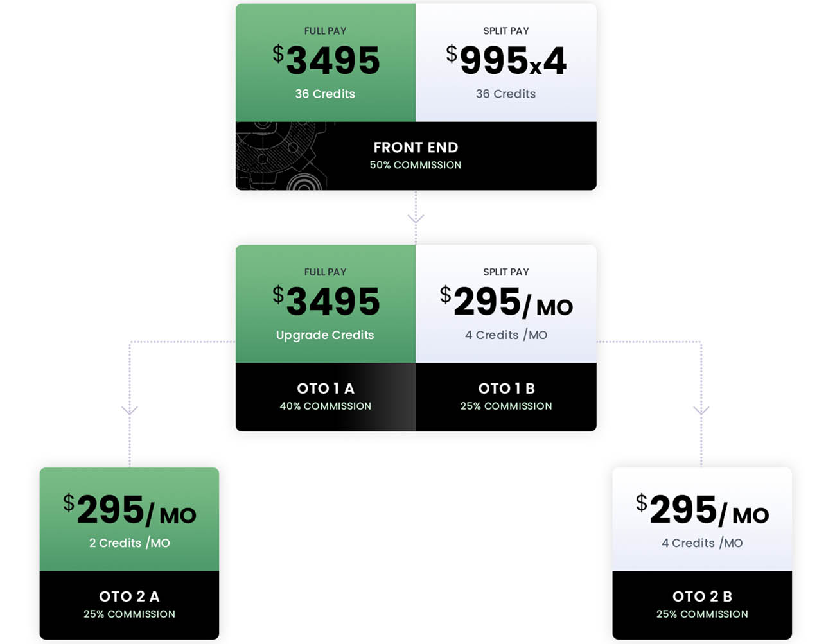This screenshot has width=835, height=644.
Task: Click the FULL PAY heading in top box
Action: tap(325, 31)
